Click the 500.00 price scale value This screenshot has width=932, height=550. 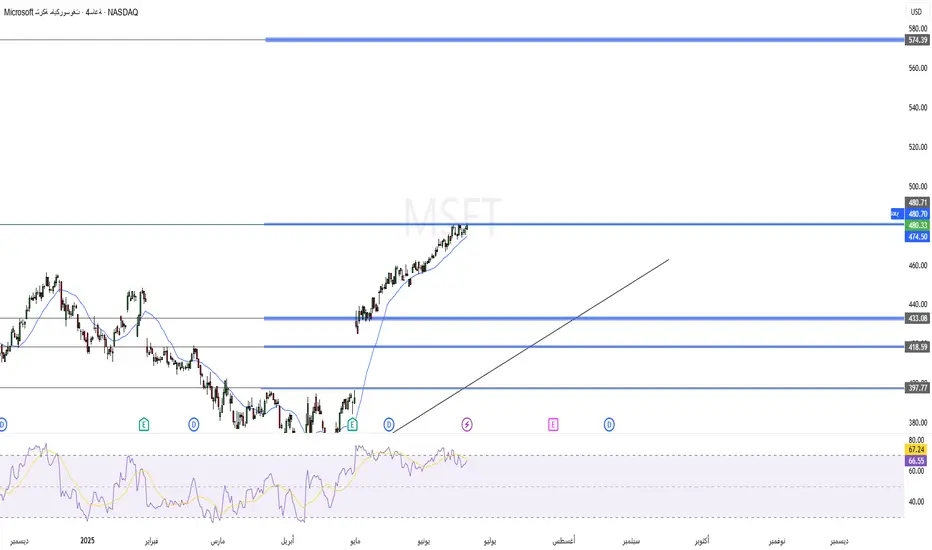[918, 186]
